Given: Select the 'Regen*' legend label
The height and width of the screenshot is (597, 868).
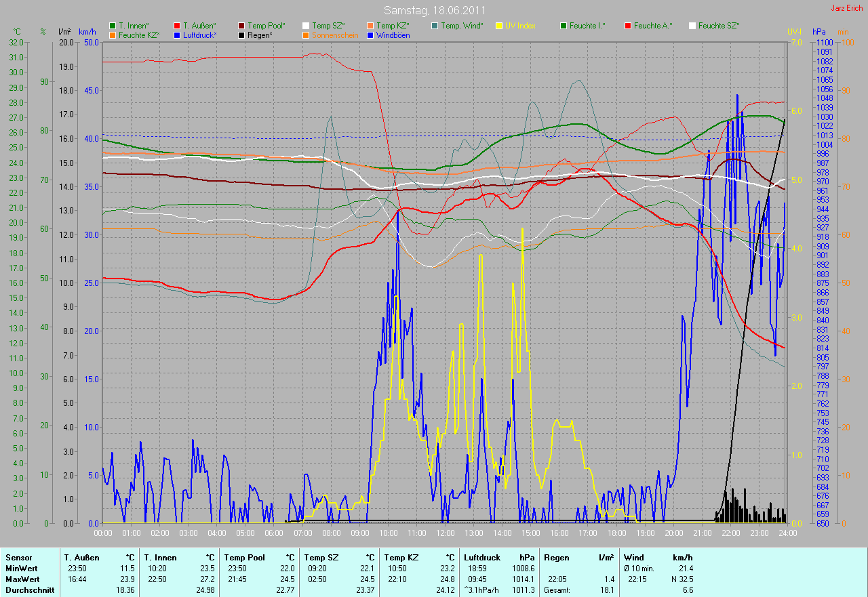Looking at the screenshot, I should click(260, 35).
